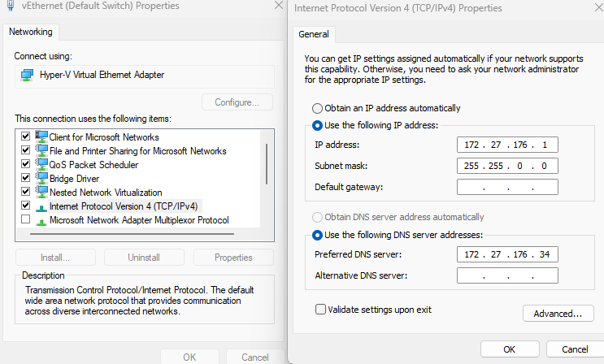Screen dimensions: 604x364
Task: Click the File and Printer Sharing icon
Action: [x=41, y=150]
